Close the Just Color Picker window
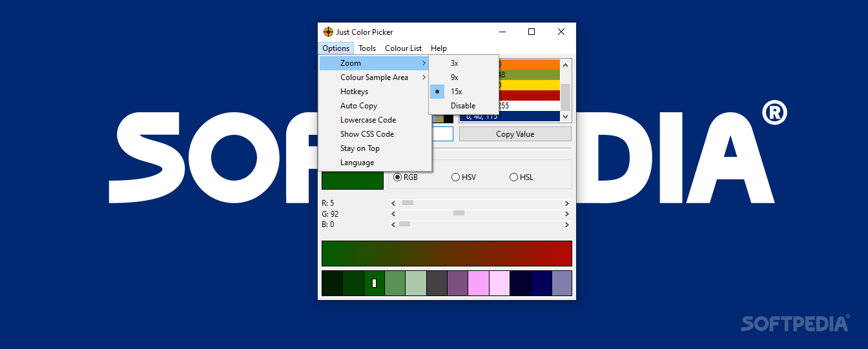Screen dimensions: 868x349 click(561, 32)
